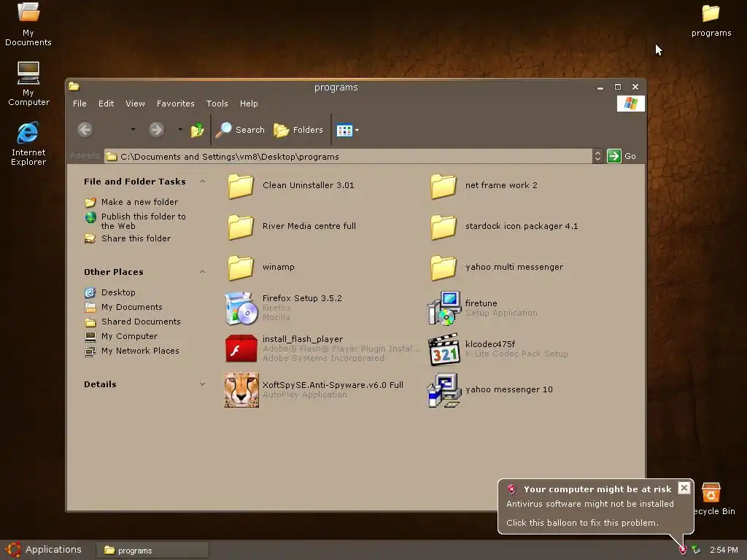Open the File menu

pyautogui.click(x=80, y=104)
